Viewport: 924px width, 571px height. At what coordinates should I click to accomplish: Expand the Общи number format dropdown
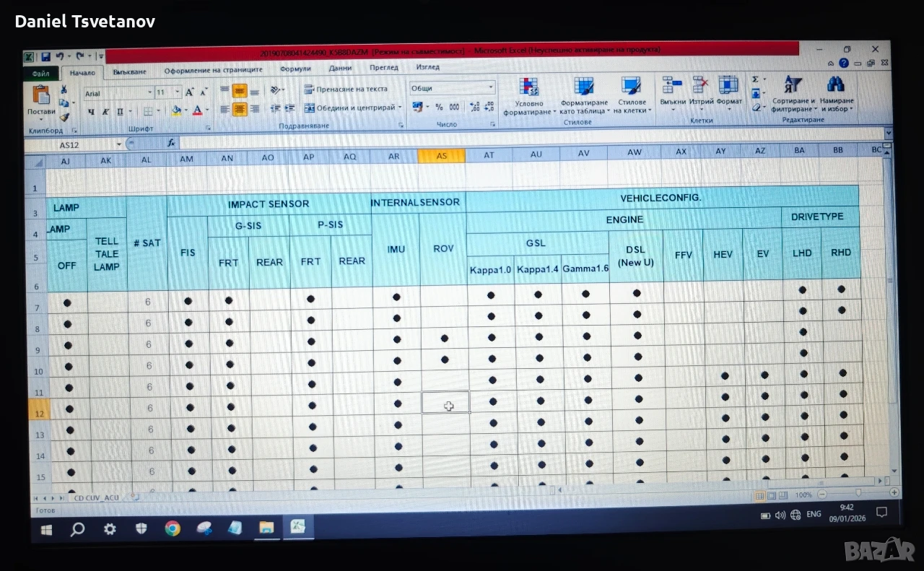pyautogui.click(x=491, y=88)
